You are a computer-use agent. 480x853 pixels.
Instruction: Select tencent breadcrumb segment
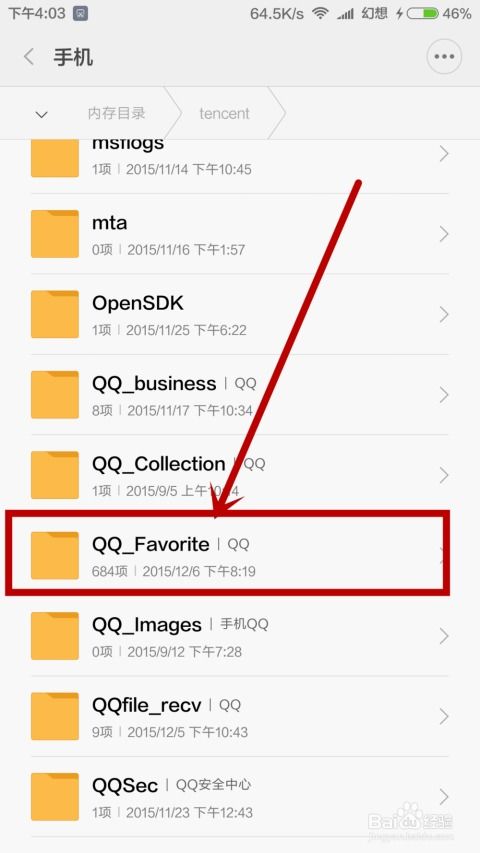tap(224, 113)
